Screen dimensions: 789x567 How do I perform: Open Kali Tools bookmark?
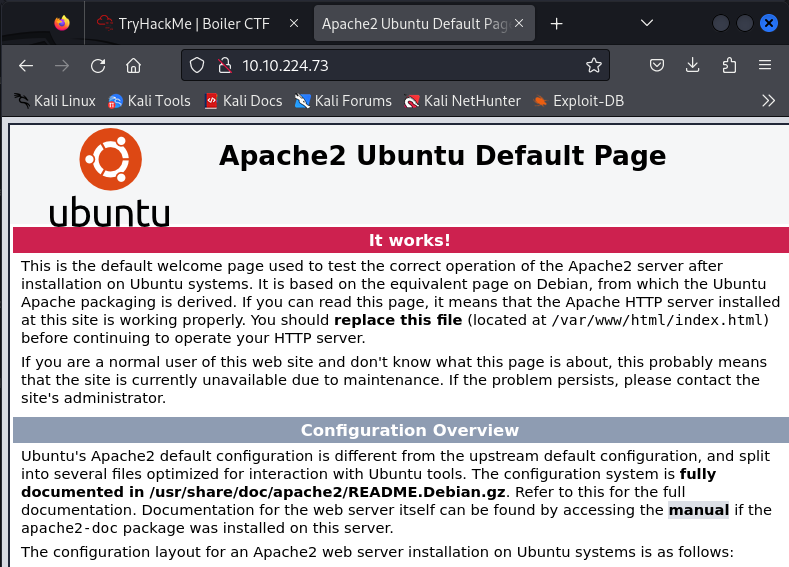click(x=149, y=101)
